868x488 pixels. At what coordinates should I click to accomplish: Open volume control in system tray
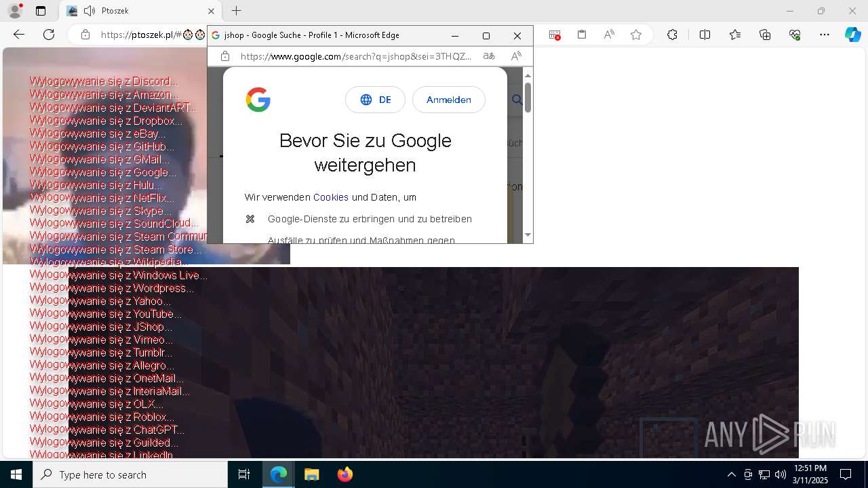pos(781,474)
